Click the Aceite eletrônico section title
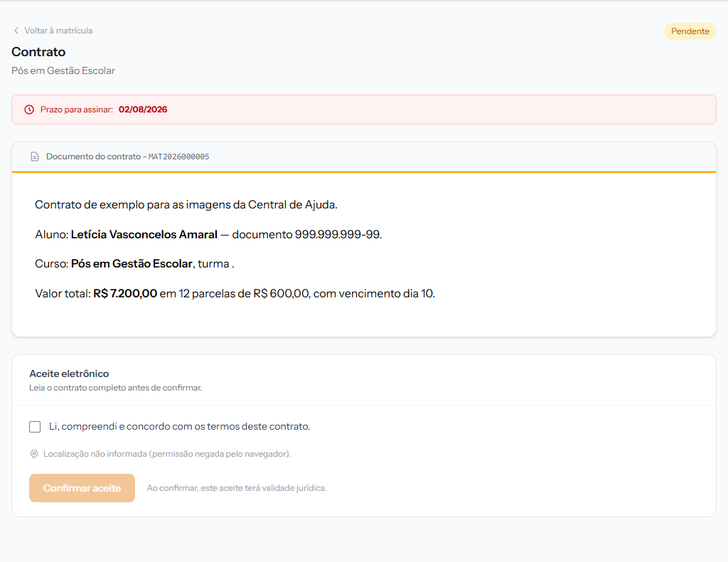The height and width of the screenshot is (562, 728). 69,374
